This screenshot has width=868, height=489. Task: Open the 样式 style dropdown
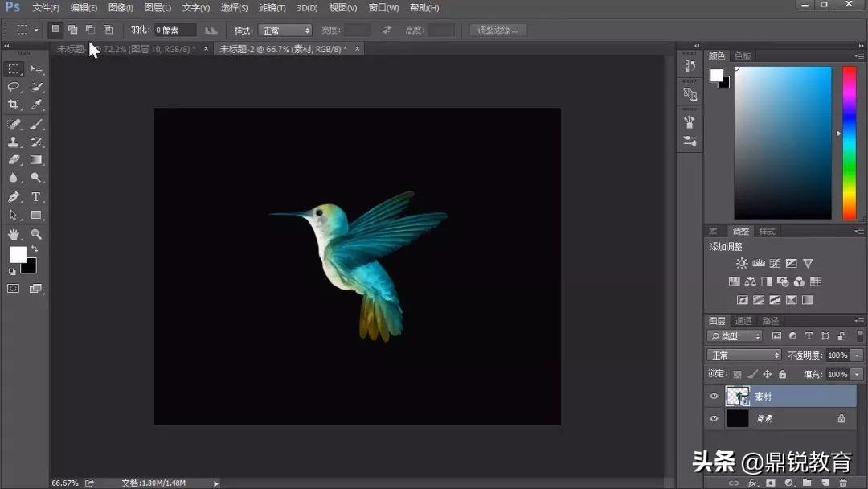tap(285, 31)
